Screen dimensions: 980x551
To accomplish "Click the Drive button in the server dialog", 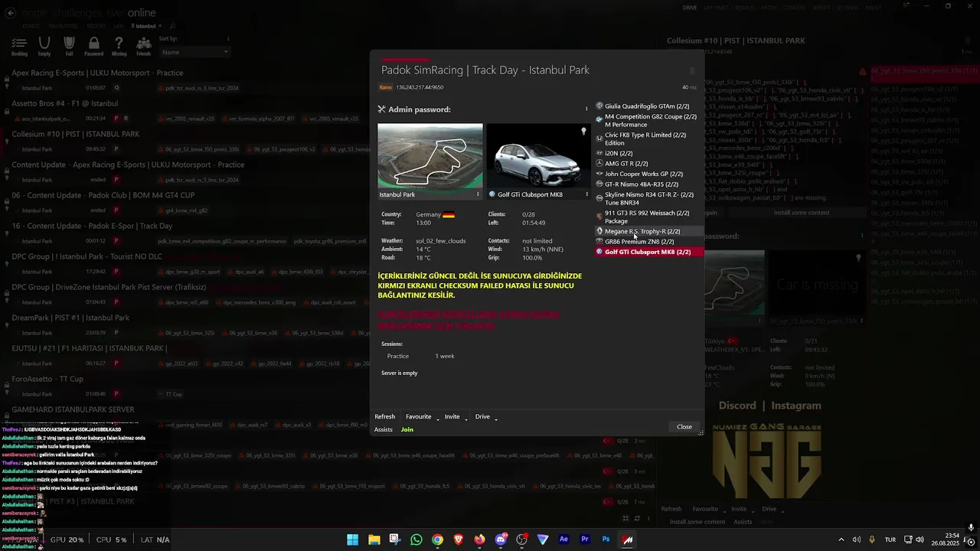I will (482, 416).
